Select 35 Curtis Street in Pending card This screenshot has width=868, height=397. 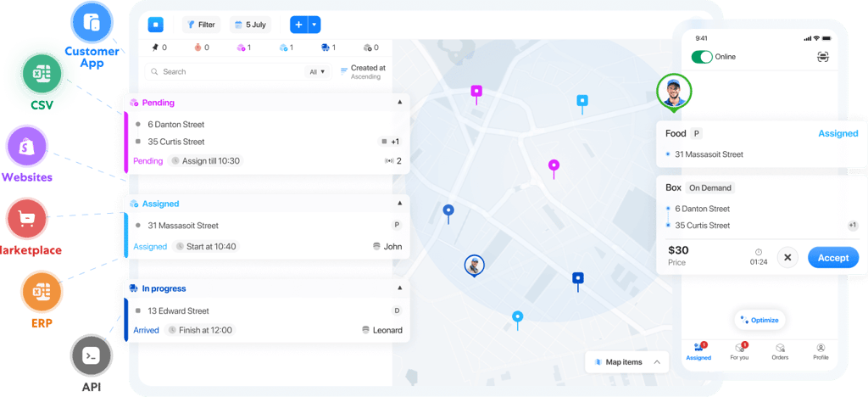click(x=175, y=141)
